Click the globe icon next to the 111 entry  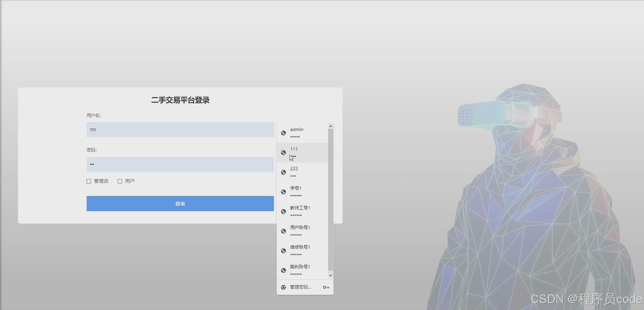coord(283,153)
